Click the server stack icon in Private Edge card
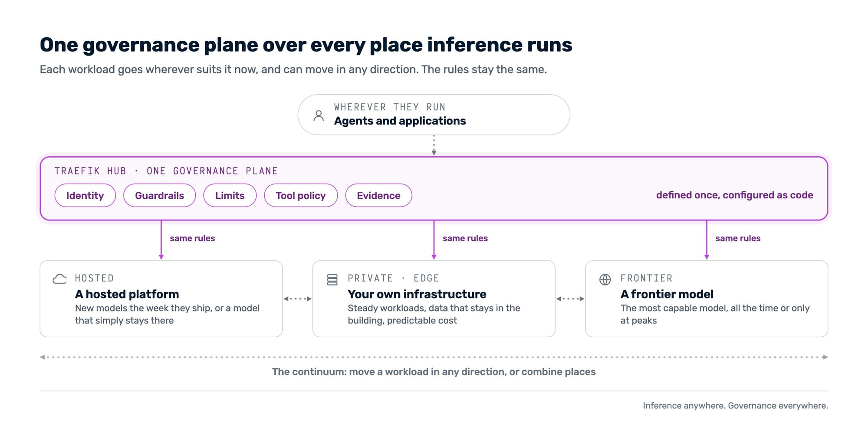The width and height of the screenshot is (868, 434). click(x=332, y=279)
